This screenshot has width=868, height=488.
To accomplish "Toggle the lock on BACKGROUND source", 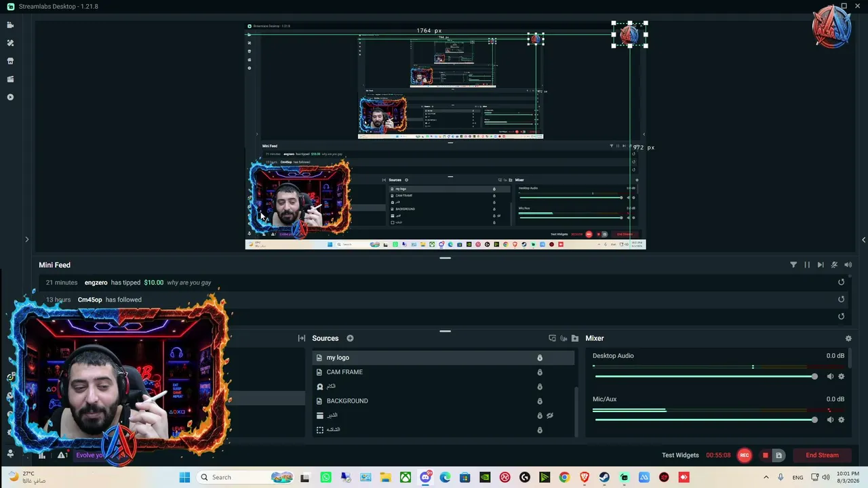I will pos(540,401).
